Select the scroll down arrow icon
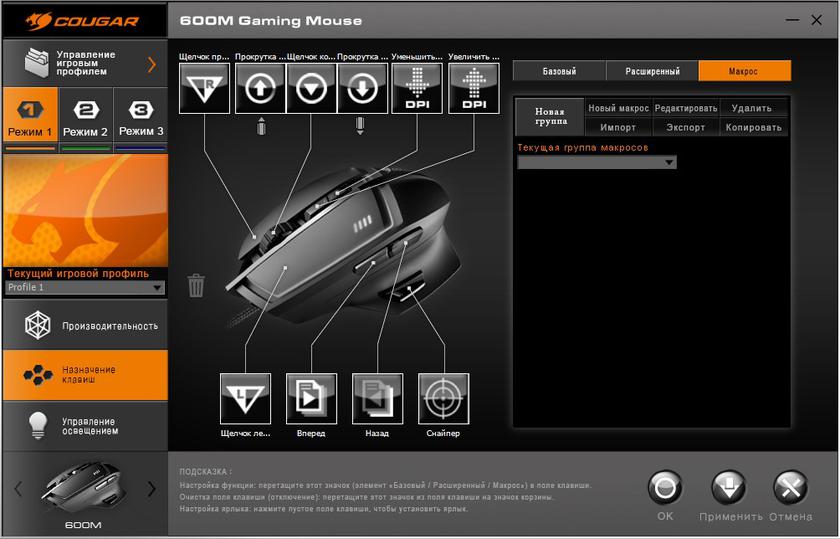Screen dimensions: 840x539 coord(362,88)
